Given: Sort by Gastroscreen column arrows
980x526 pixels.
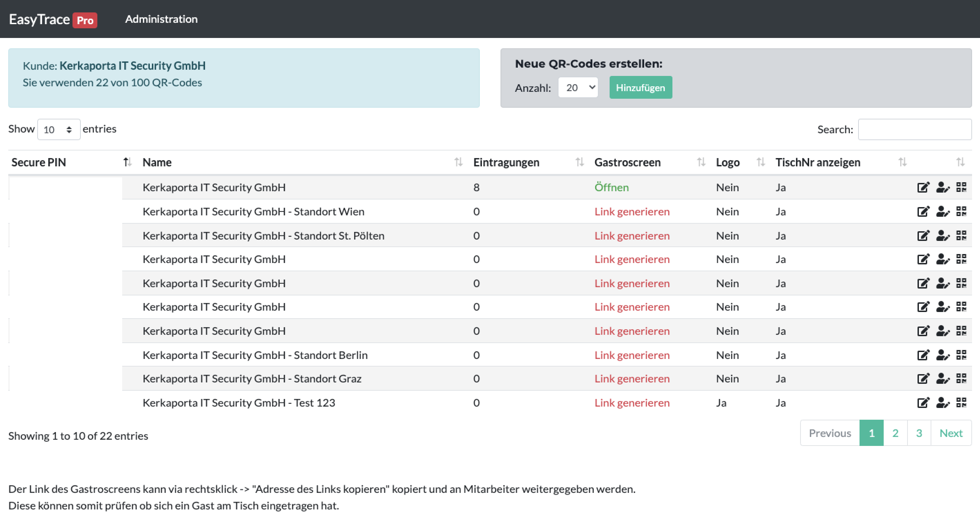Looking at the screenshot, I should pos(701,163).
